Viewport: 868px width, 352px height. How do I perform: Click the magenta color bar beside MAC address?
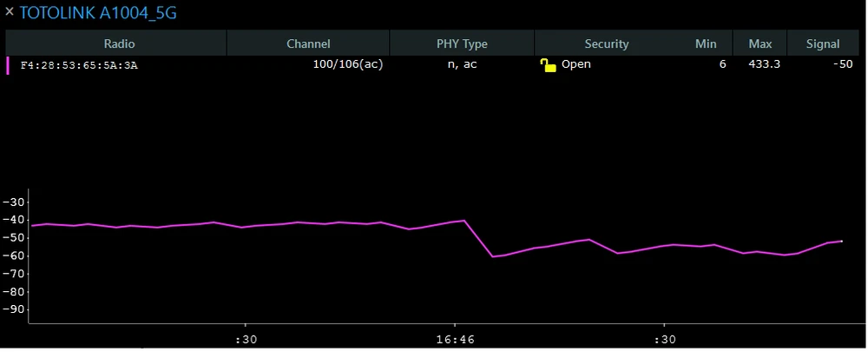[9, 65]
